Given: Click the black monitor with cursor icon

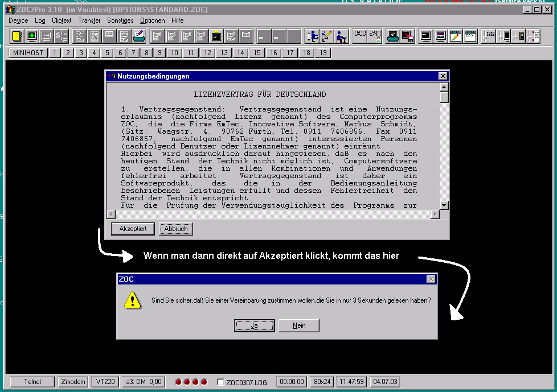Looking at the screenshot, I should pos(425,36).
